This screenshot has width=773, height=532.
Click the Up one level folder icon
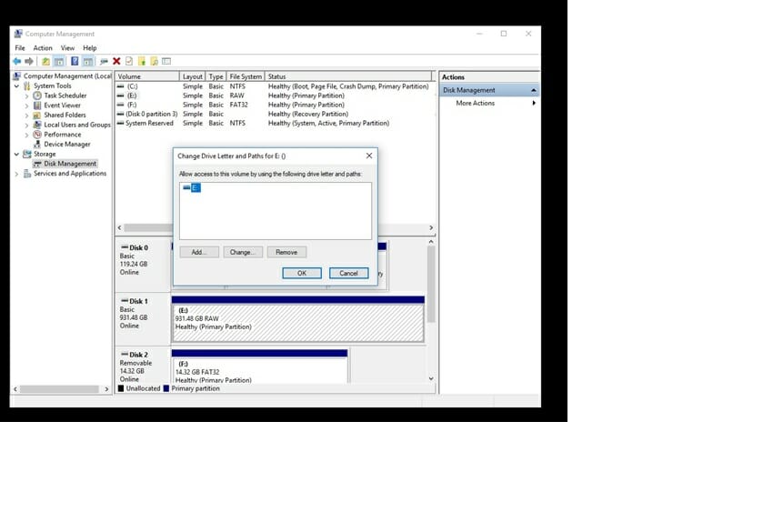point(45,61)
